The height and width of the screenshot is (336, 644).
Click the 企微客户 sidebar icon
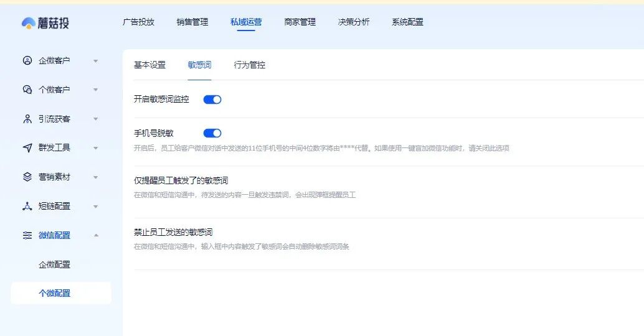pyautogui.click(x=27, y=60)
